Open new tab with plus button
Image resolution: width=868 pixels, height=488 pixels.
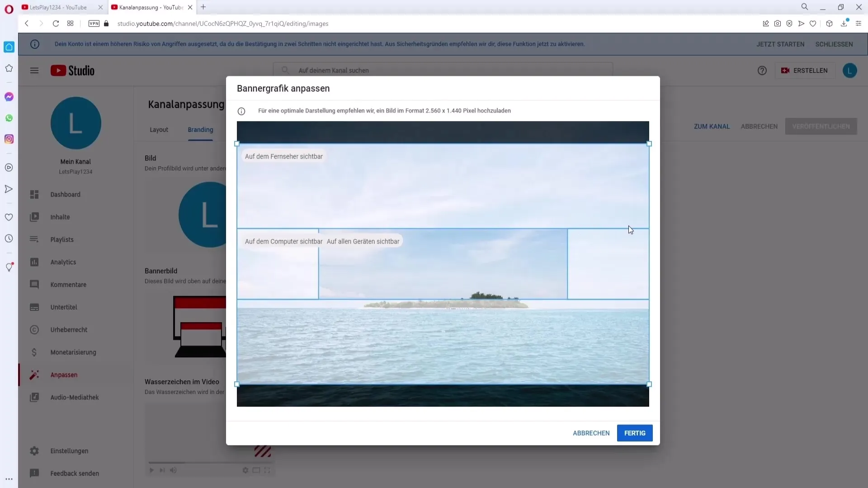point(203,7)
